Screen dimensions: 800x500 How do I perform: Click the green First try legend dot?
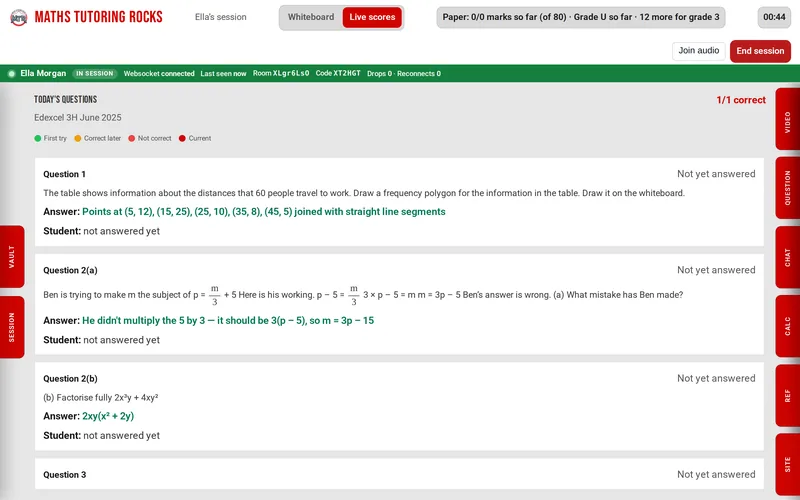coord(38,138)
